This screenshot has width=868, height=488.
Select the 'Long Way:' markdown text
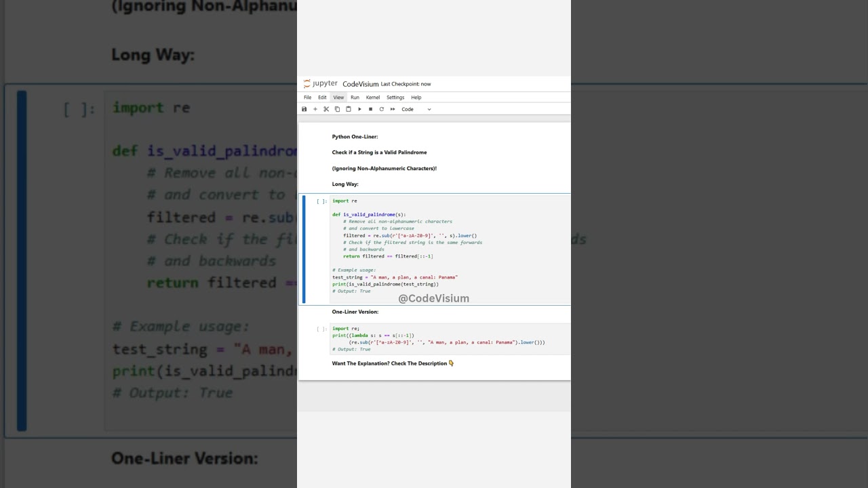click(x=345, y=184)
